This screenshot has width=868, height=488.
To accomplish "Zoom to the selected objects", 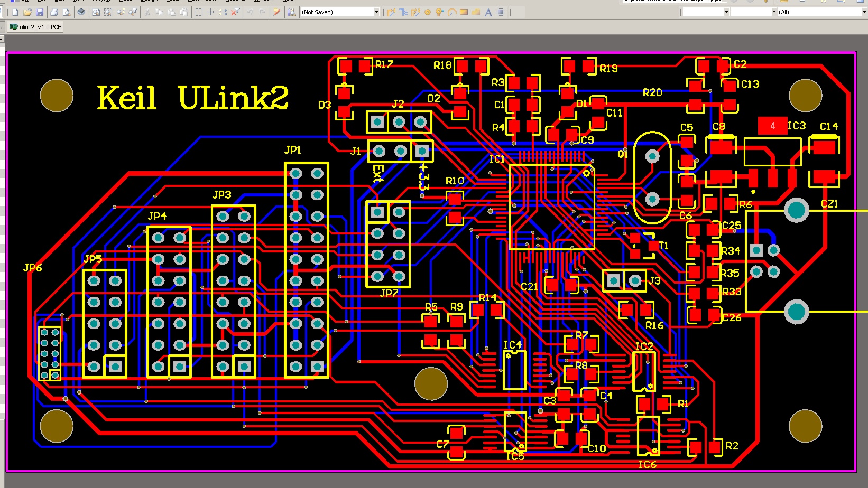I will click(121, 12).
